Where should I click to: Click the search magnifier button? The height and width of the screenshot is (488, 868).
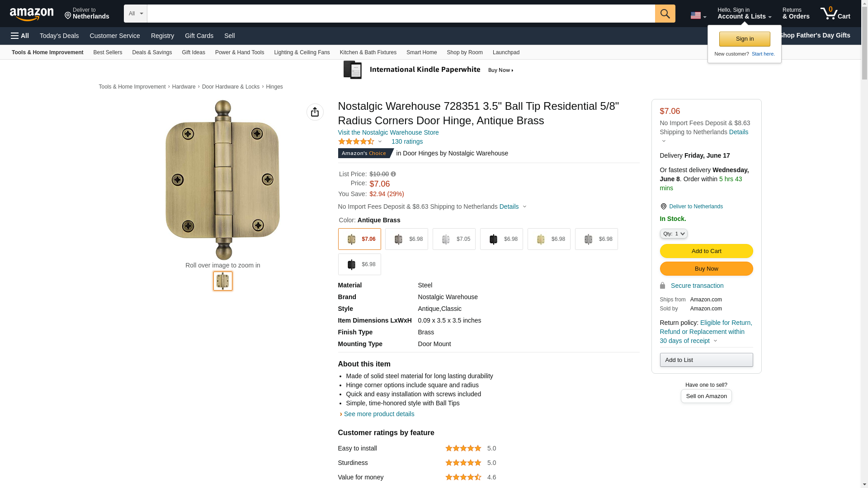(x=665, y=14)
